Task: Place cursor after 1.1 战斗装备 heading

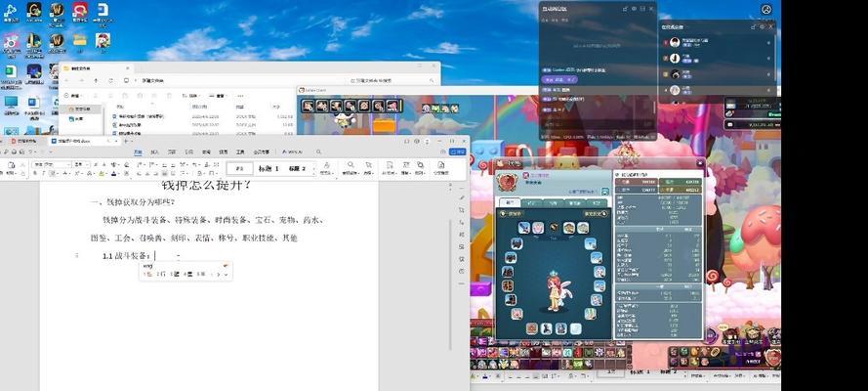Action: [154, 256]
